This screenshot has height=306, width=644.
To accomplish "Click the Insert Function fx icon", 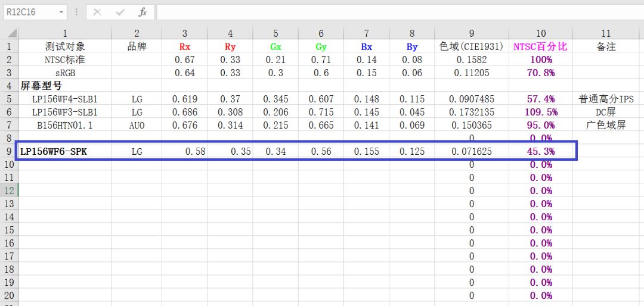I will coord(143,12).
